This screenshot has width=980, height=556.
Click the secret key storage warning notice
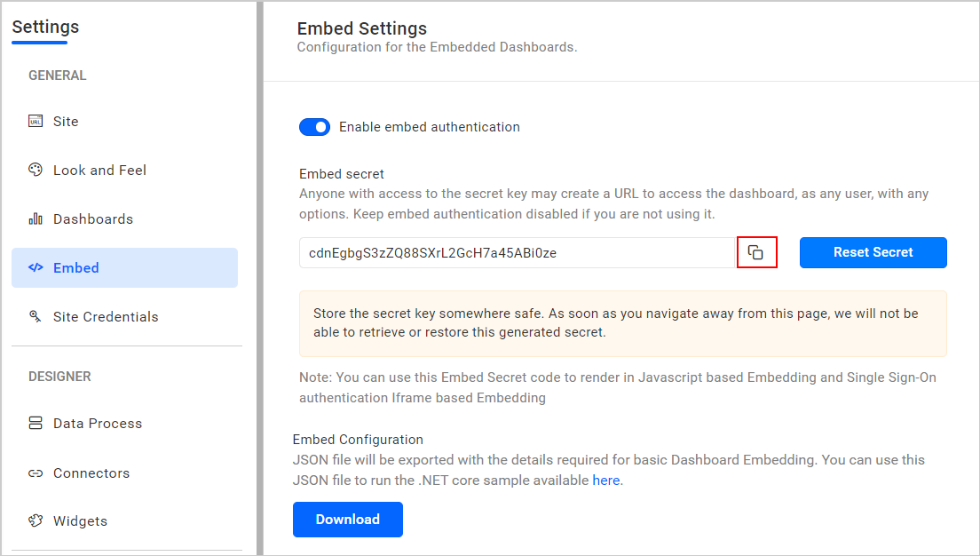pyautogui.click(x=622, y=323)
